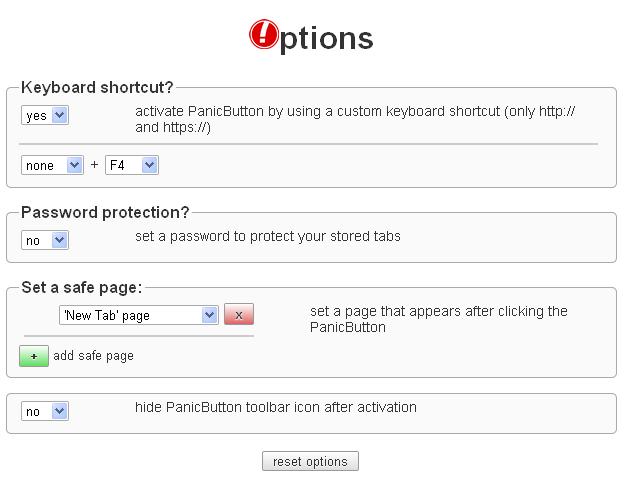Click 'set a password to protect' description
Viewport: 625px width, 477px height.
[268, 237]
